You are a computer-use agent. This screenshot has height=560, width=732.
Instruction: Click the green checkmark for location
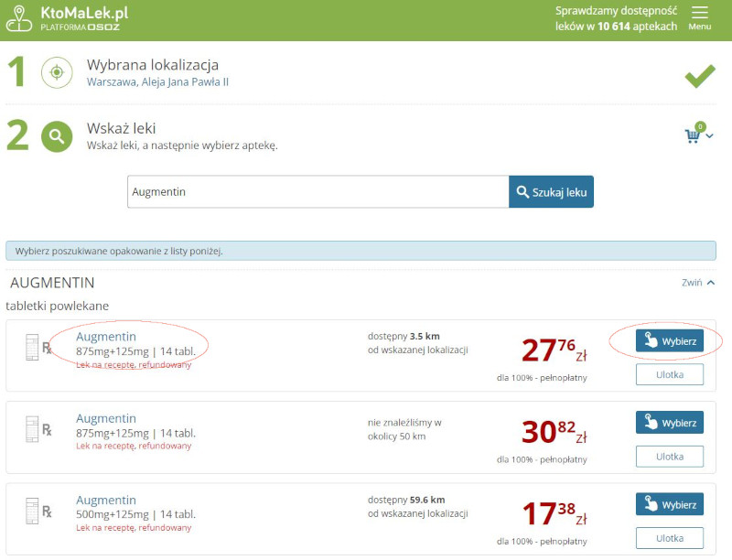[x=700, y=77]
